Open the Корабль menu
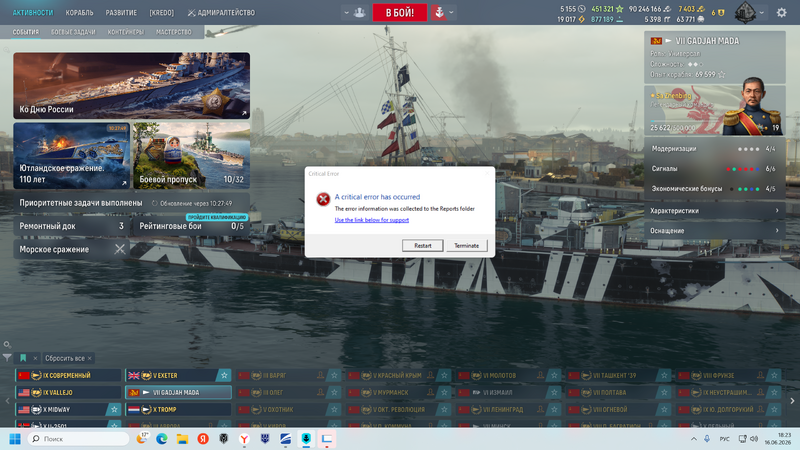 pyautogui.click(x=79, y=12)
